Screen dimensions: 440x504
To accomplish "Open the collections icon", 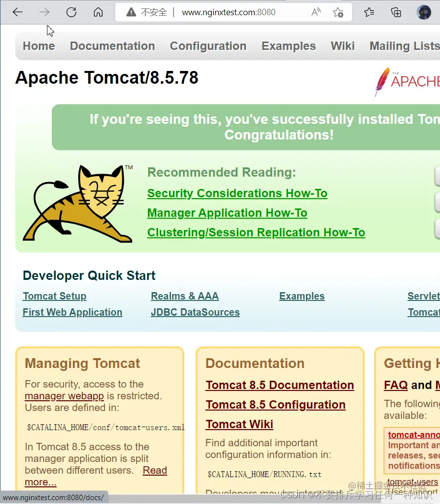I will click(x=396, y=12).
